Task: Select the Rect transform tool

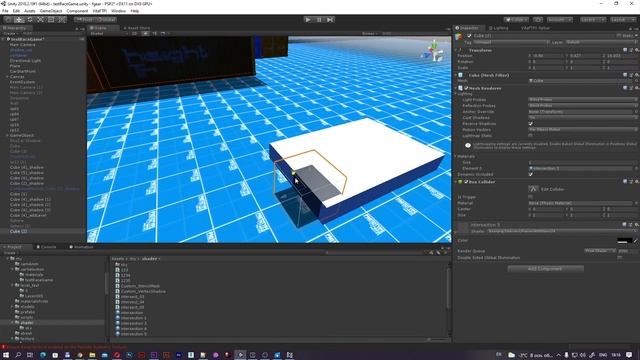Action: click(x=51, y=19)
